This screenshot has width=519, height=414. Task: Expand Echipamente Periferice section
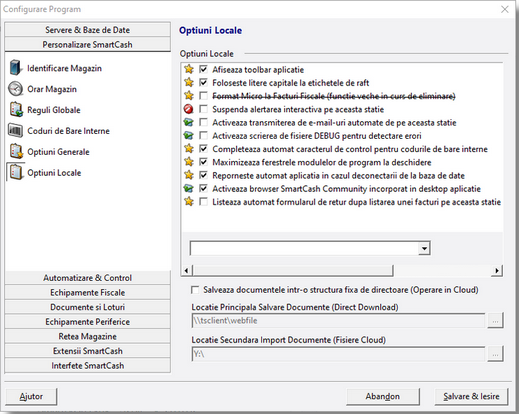(87, 322)
